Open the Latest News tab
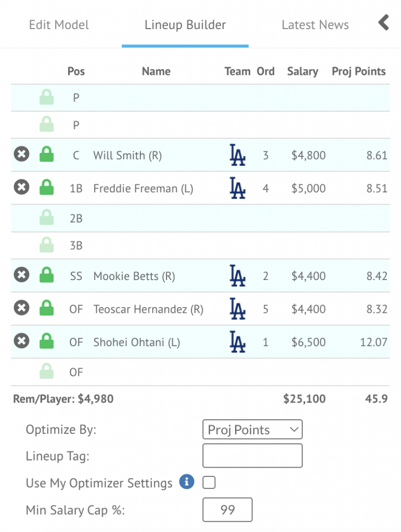 coord(315,25)
